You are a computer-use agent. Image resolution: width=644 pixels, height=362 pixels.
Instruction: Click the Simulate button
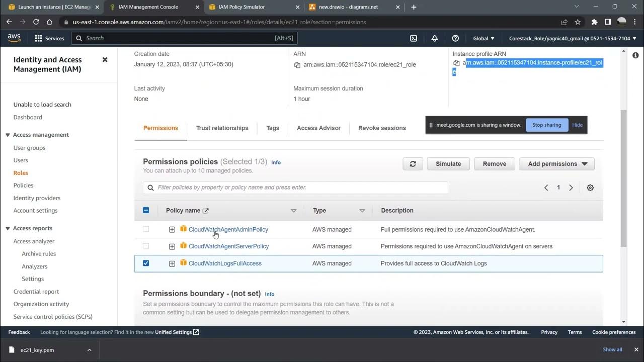point(448,164)
